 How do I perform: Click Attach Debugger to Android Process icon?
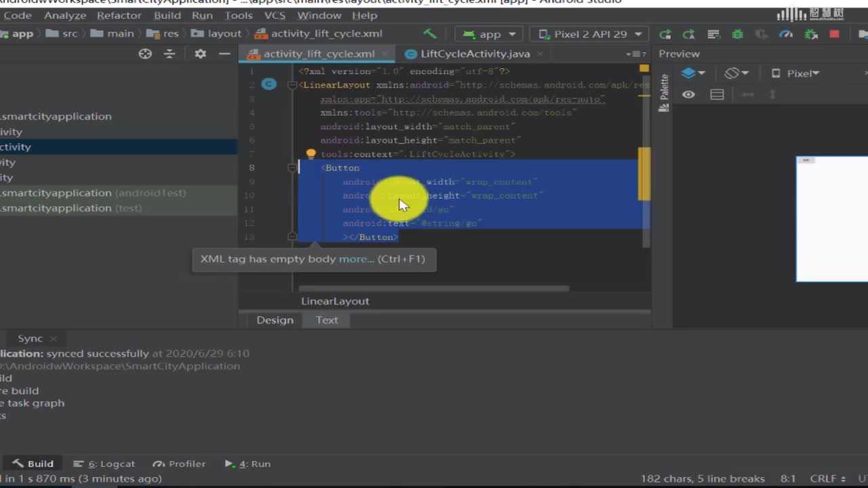pyautogui.click(x=810, y=34)
